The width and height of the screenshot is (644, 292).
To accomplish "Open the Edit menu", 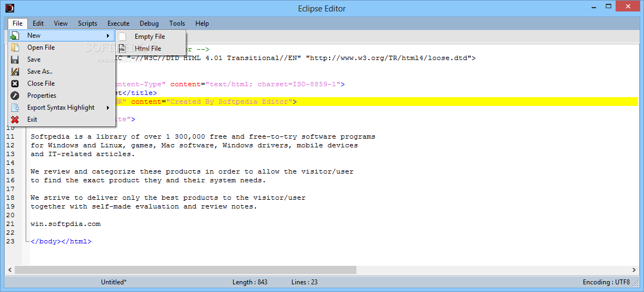I will [38, 23].
